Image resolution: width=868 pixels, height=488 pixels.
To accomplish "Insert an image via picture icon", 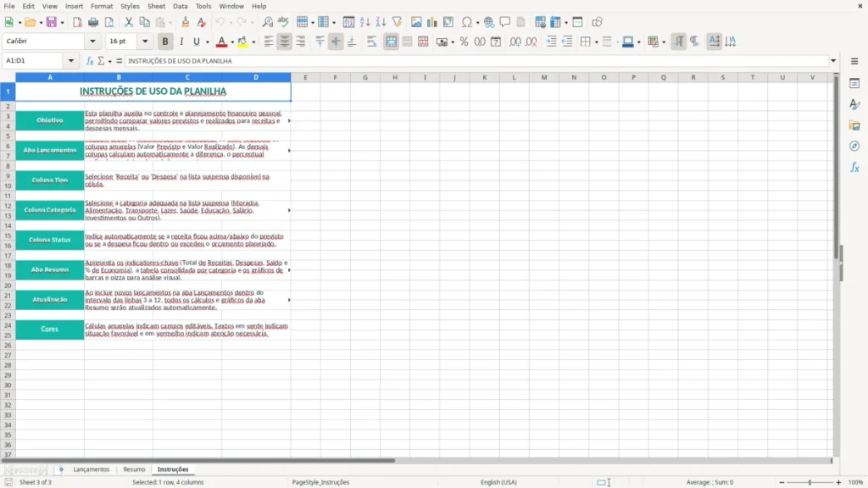I will 416,22.
